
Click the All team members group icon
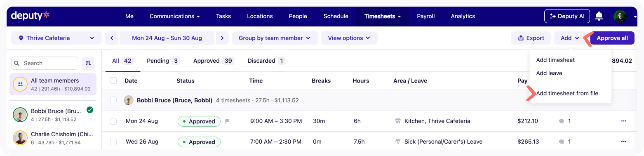20,84
